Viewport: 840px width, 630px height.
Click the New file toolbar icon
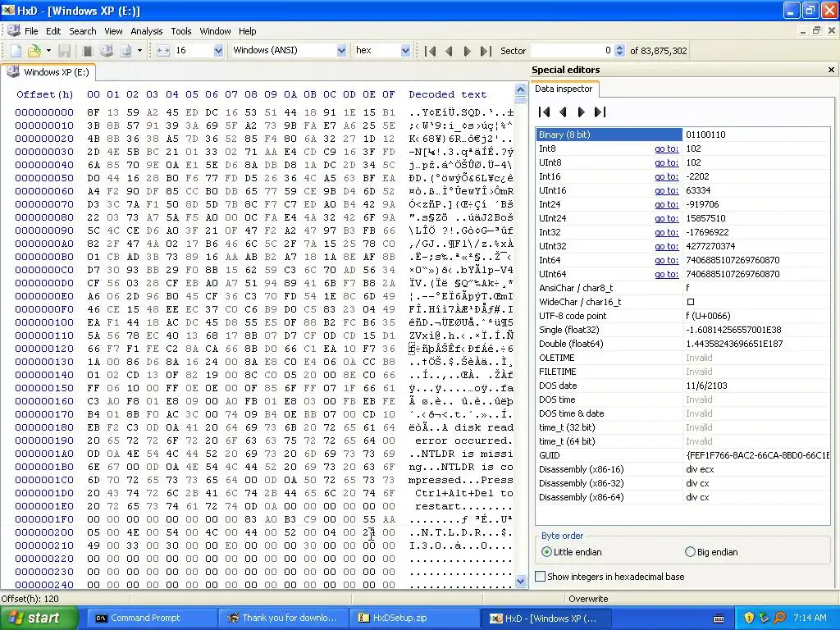tap(16, 51)
